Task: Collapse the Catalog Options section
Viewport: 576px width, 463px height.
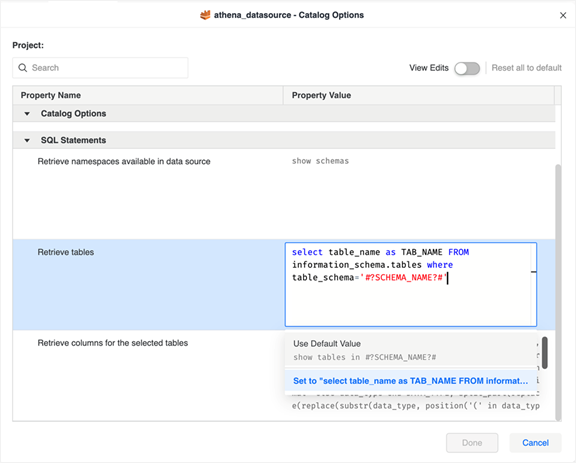Action: click(27, 114)
